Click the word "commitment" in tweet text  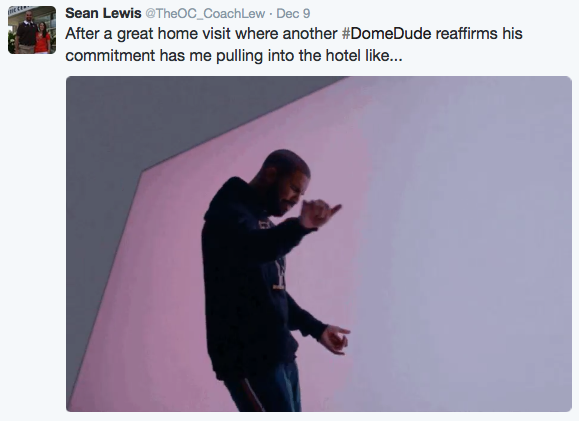pos(110,56)
